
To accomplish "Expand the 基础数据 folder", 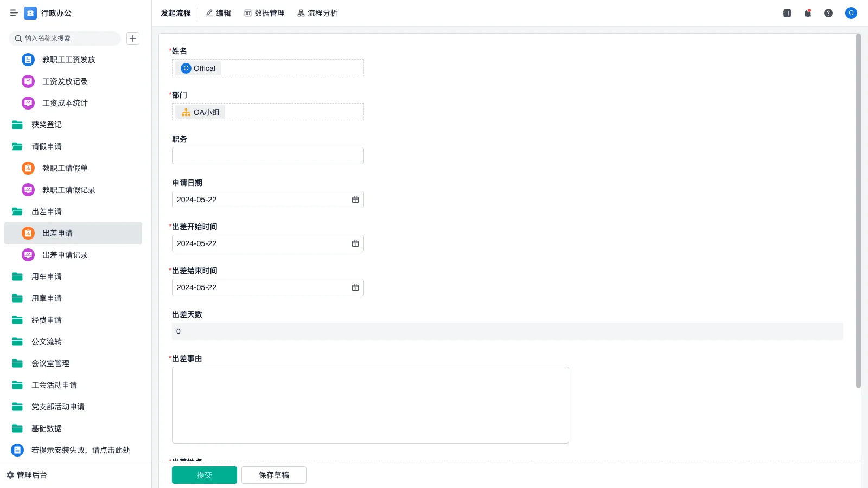I will 73,428.
